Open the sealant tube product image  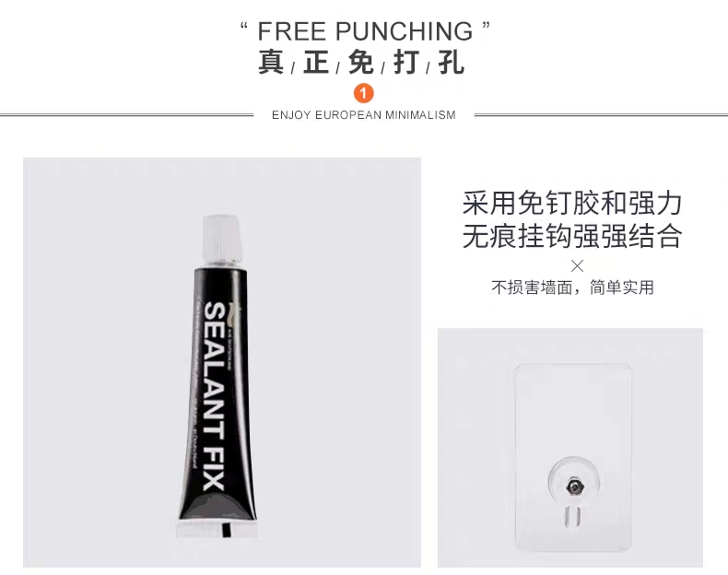click(222, 362)
